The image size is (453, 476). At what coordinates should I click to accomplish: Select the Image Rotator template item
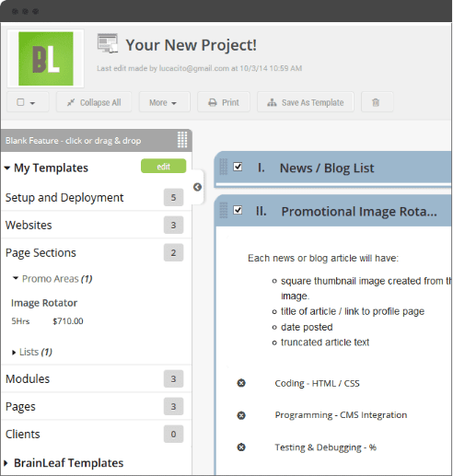point(44,303)
